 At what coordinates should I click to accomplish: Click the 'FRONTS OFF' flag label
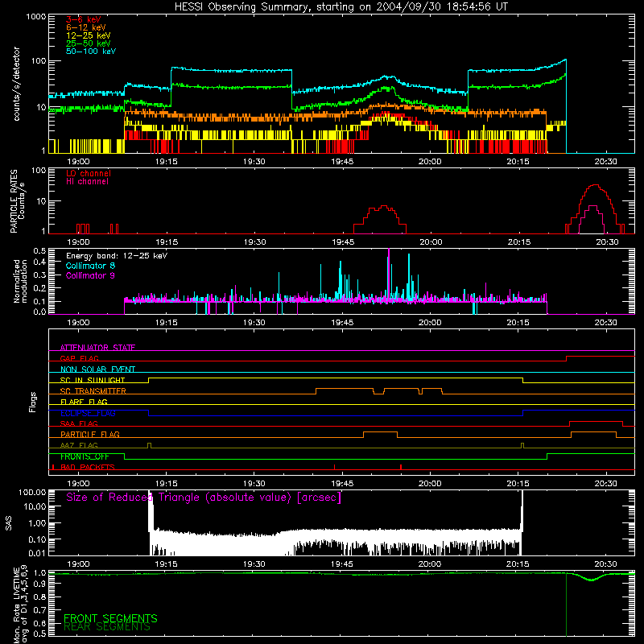point(85,456)
